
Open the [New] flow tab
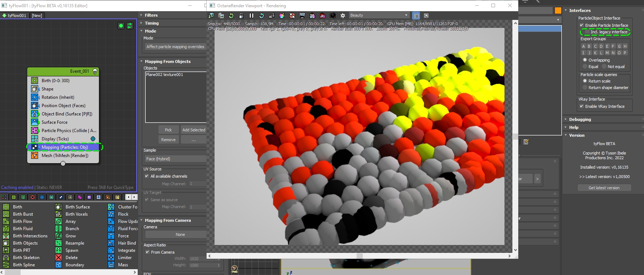[x=37, y=16]
